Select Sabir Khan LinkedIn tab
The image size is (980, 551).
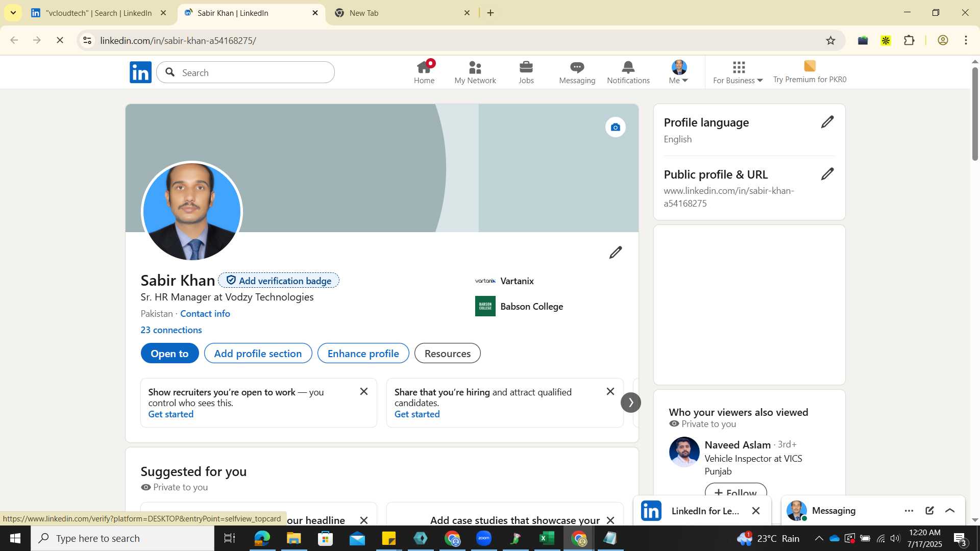pyautogui.click(x=250, y=13)
